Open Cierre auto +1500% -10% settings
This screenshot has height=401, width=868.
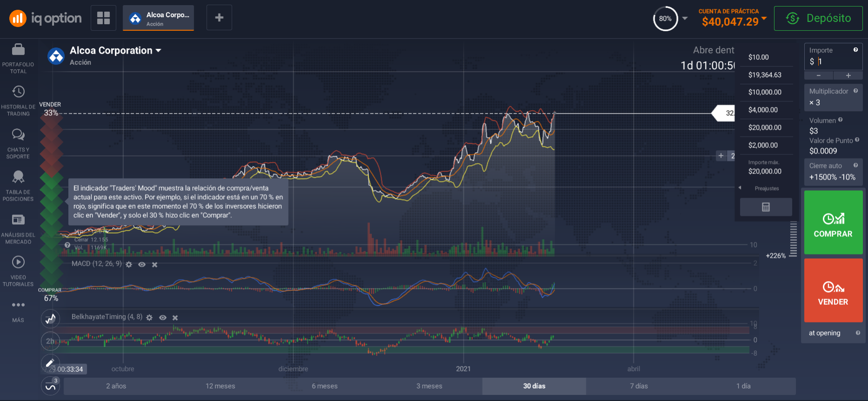[833, 172]
